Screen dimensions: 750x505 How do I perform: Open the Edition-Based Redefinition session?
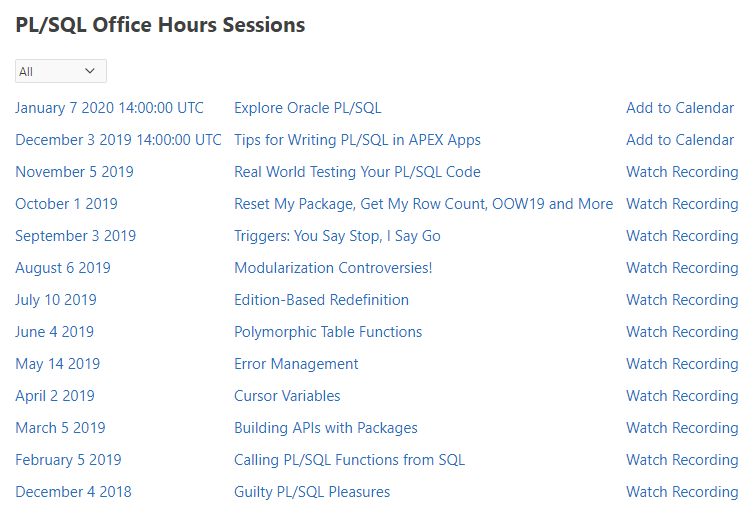321,300
